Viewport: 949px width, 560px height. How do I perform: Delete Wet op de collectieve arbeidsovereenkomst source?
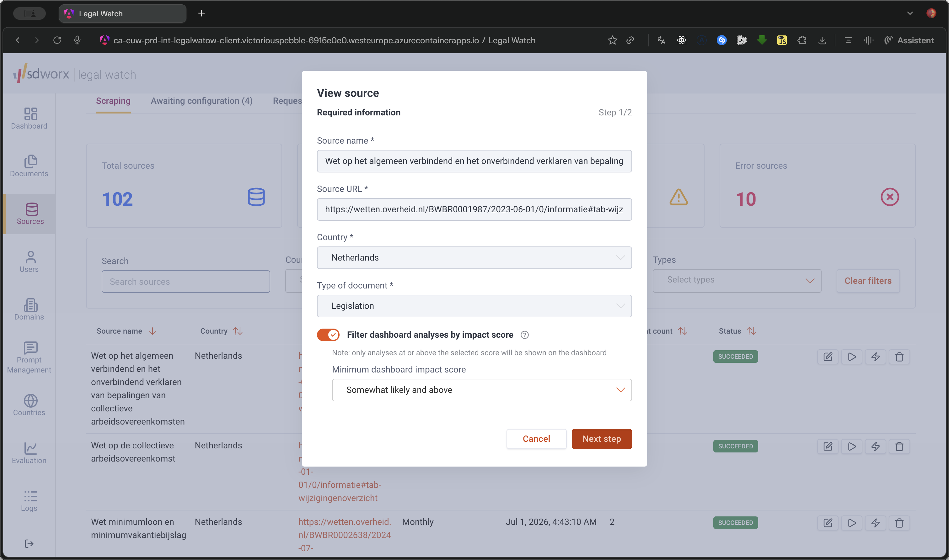click(899, 446)
